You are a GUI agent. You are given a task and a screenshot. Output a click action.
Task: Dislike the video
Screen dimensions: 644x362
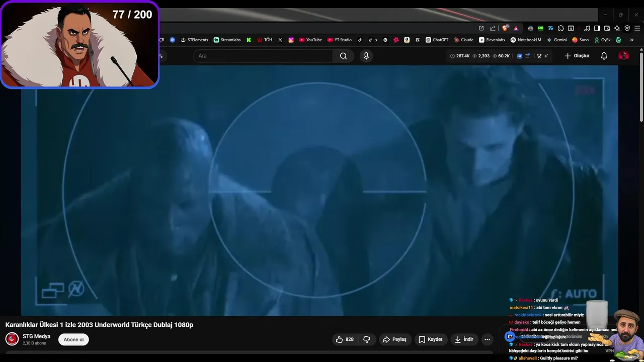click(367, 339)
